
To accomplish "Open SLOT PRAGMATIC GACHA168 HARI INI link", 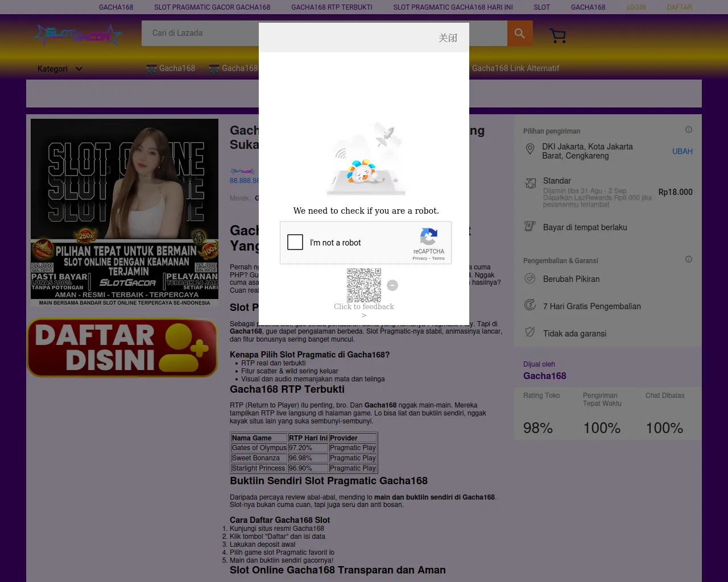I will click(453, 7).
